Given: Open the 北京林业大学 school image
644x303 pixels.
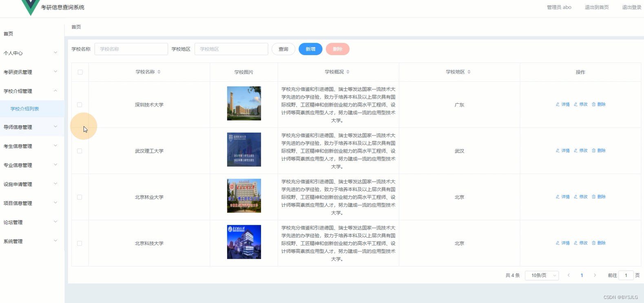Looking at the screenshot, I should click(244, 196).
